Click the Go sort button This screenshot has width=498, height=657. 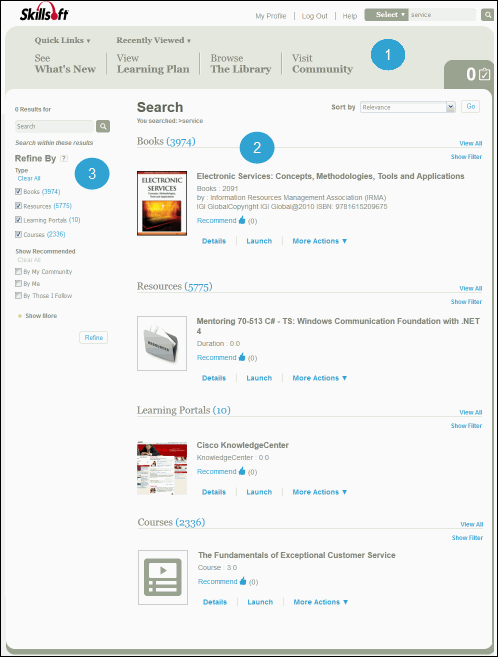(x=471, y=106)
